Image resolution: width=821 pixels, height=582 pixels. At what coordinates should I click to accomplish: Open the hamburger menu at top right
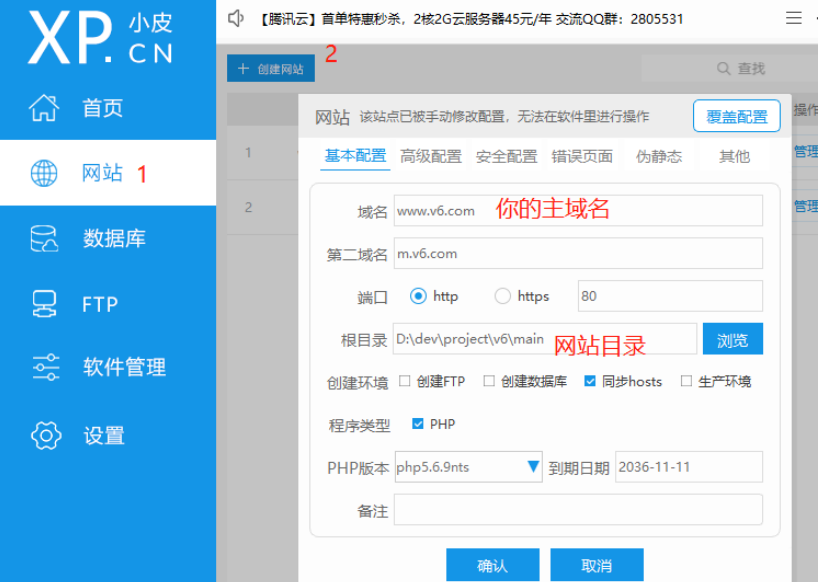[x=793, y=18]
